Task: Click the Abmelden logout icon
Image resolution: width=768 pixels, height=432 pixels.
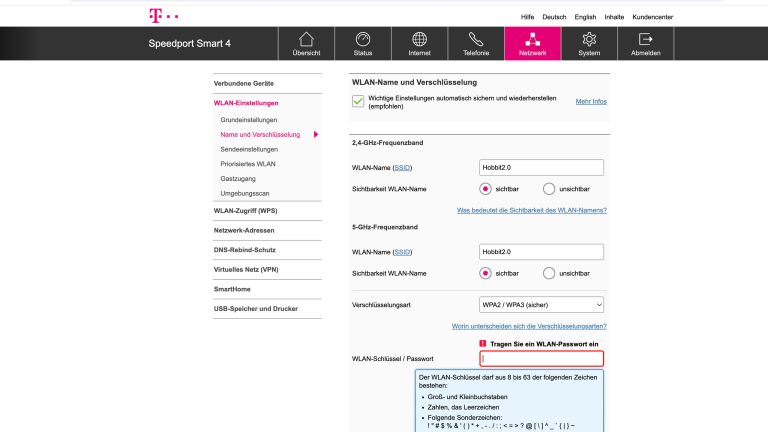Action: (x=646, y=40)
